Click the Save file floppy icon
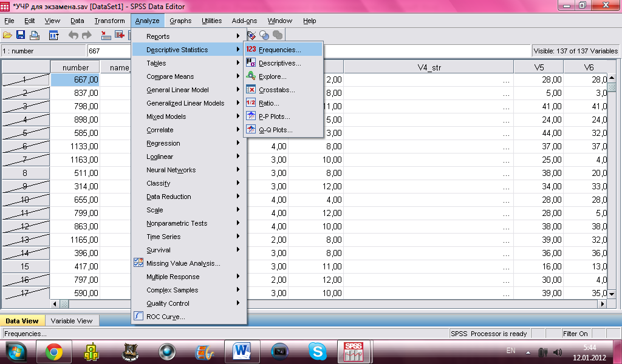This screenshot has width=622, height=364. [x=21, y=35]
